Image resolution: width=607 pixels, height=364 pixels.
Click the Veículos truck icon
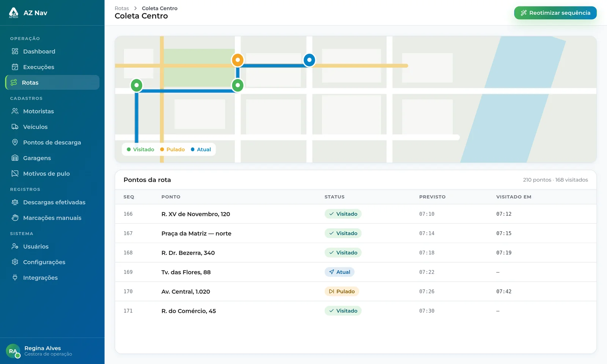(15, 127)
